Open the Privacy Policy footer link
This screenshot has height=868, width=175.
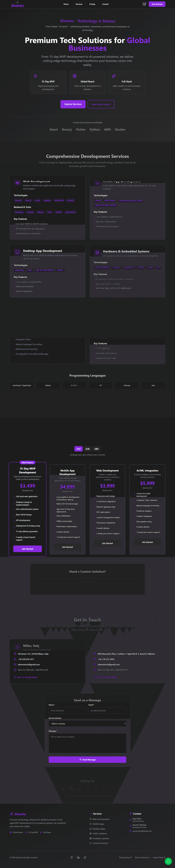coord(126,858)
